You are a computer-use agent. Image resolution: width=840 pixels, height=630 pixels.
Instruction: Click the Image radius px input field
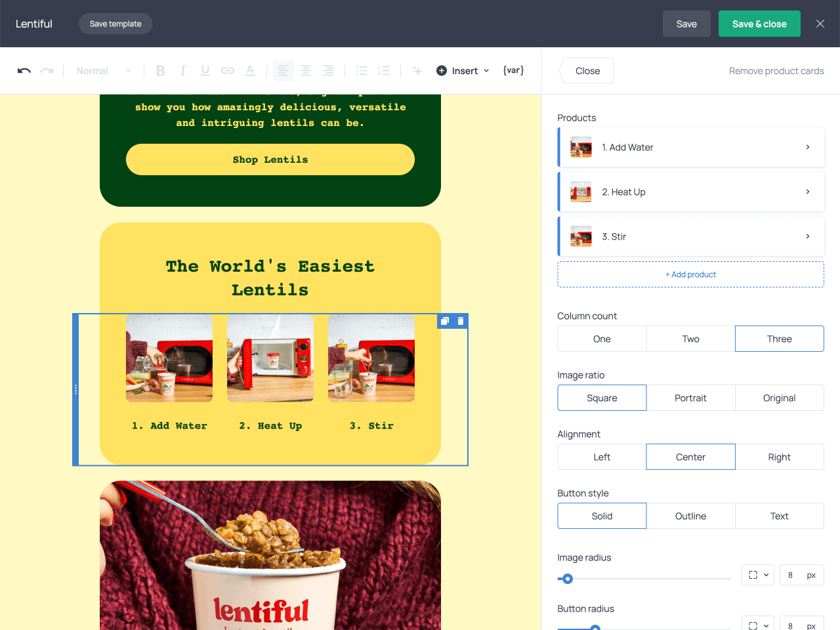click(x=791, y=575)
